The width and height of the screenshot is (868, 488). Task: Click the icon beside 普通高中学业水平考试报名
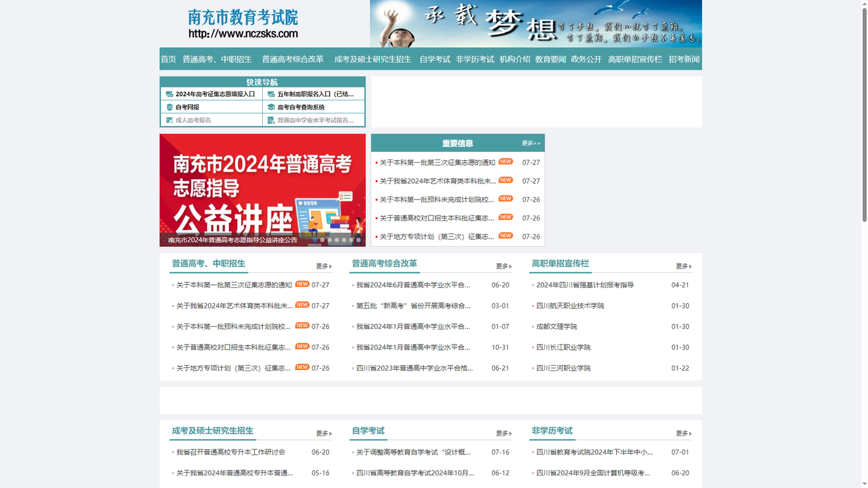[x=271, y=120]
